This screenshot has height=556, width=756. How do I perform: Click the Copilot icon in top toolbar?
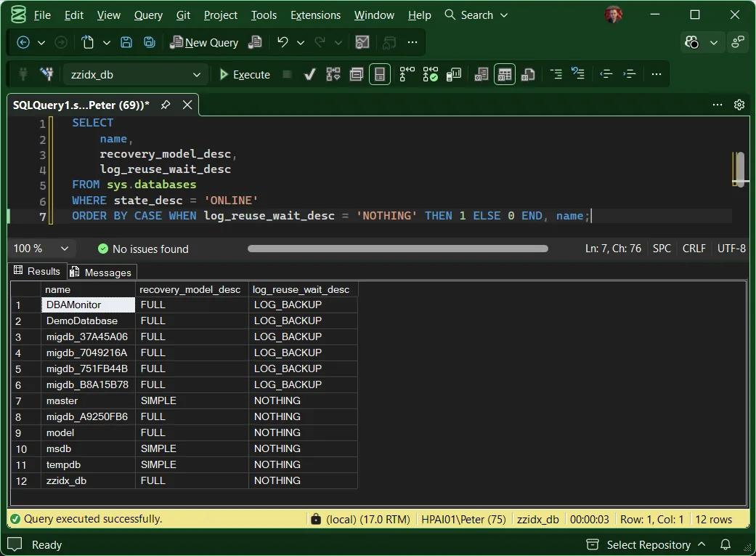tap(692, 42)
